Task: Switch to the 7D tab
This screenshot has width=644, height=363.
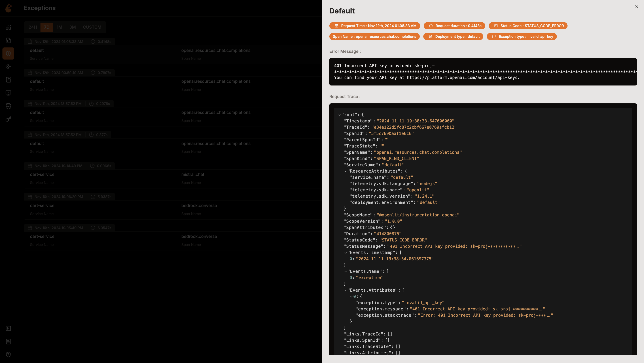Action: pos(47,27)
